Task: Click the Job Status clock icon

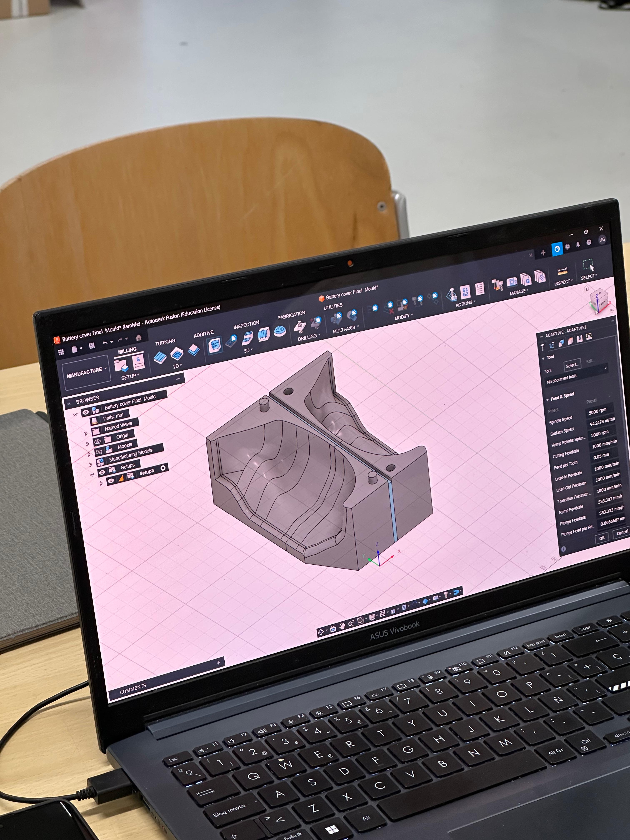Action: [x=568, y=247]
